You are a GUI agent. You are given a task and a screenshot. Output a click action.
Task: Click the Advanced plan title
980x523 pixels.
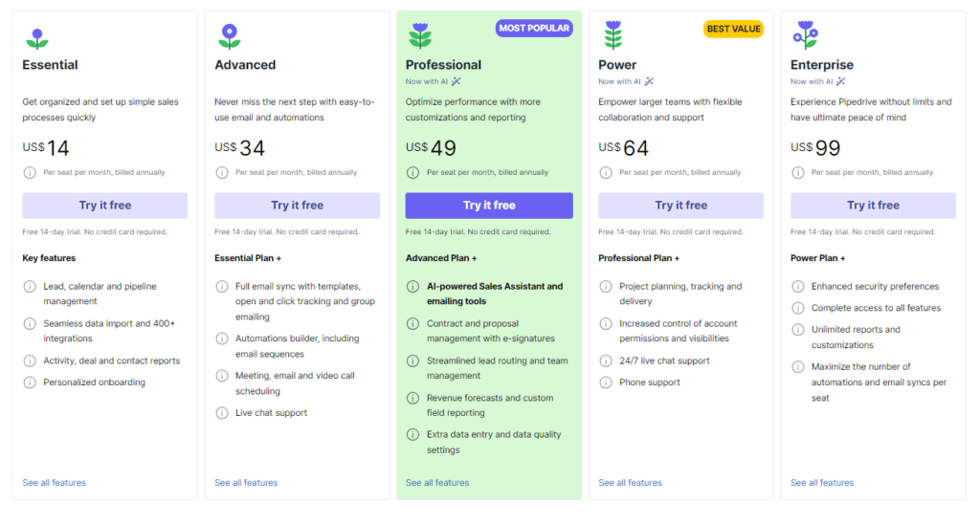point(245,65)
